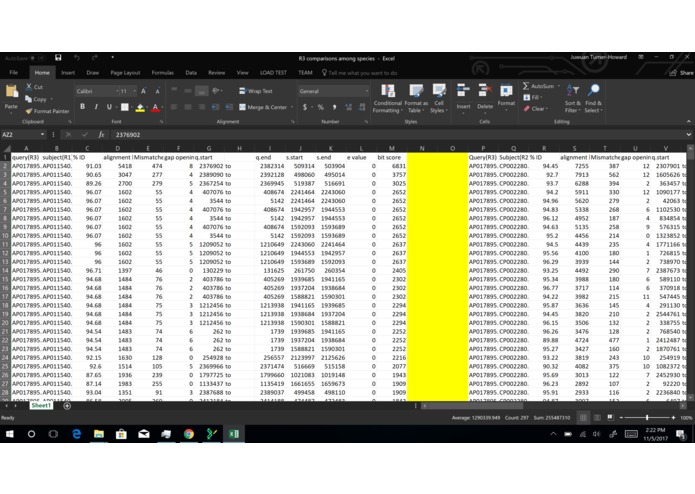Switch to View tab
695x494 pixels.
[242, 73]
